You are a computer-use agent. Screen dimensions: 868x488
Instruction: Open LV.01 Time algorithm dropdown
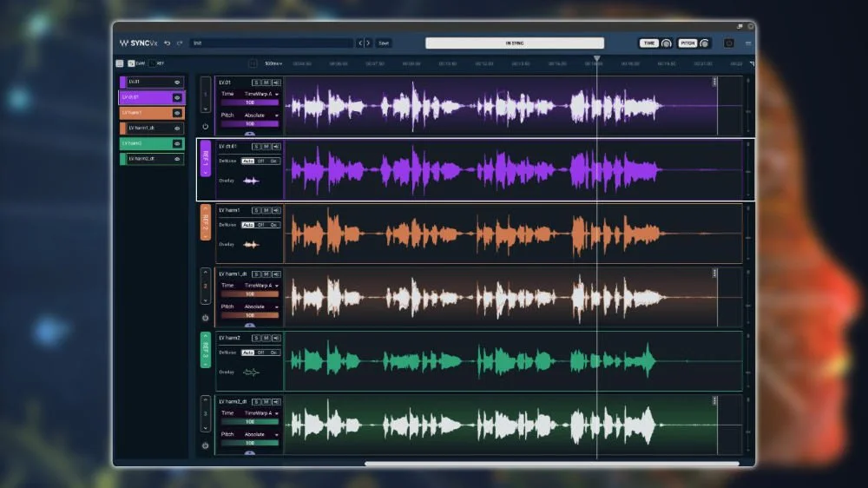[260, 94]
